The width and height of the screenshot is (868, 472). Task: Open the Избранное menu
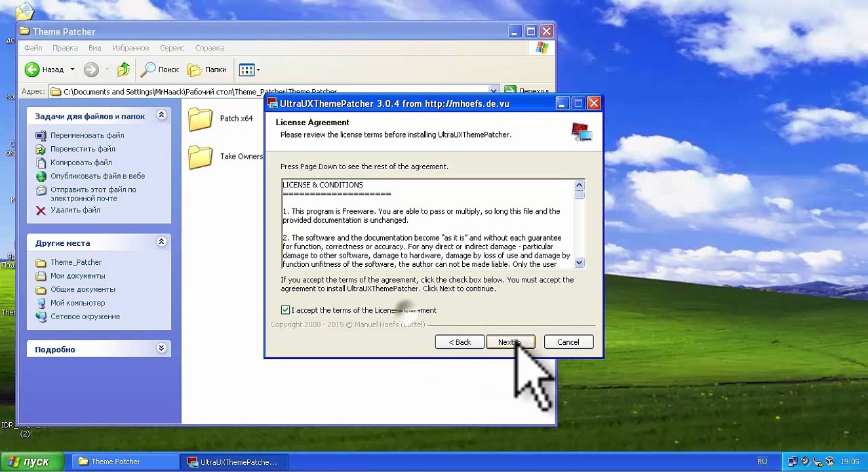click(x=130, y=48)
